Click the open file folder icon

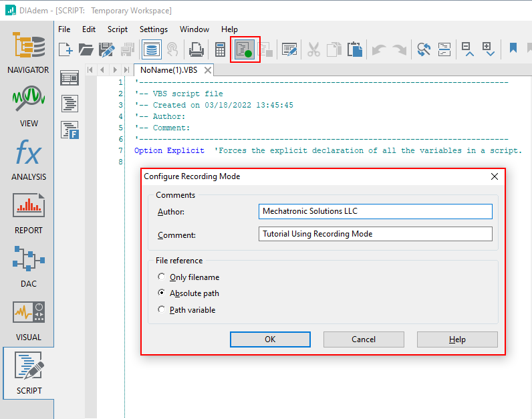point(86,49)
